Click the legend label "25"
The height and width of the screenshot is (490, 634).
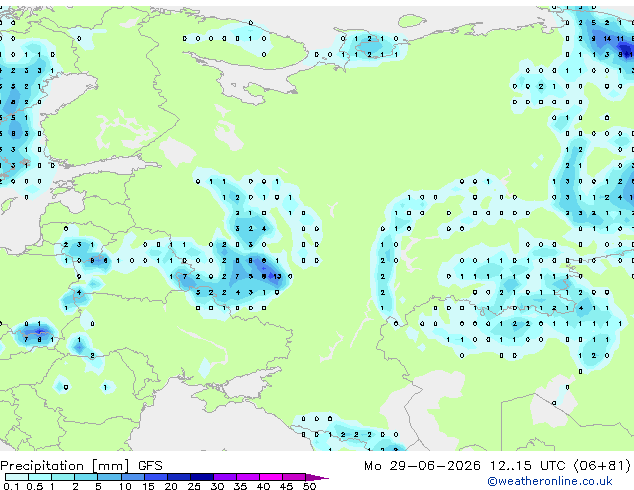[194, 486]
